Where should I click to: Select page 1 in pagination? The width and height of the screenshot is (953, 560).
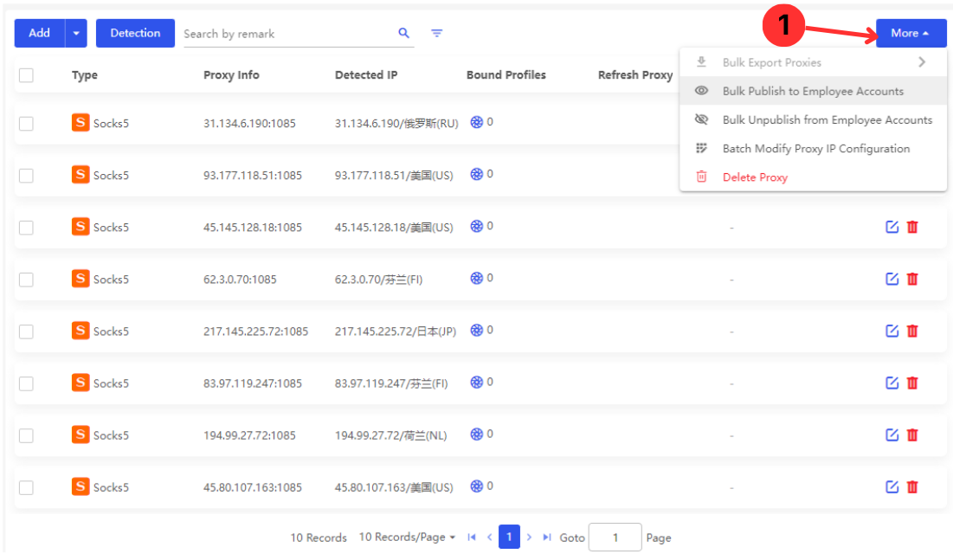click(509, 537)
